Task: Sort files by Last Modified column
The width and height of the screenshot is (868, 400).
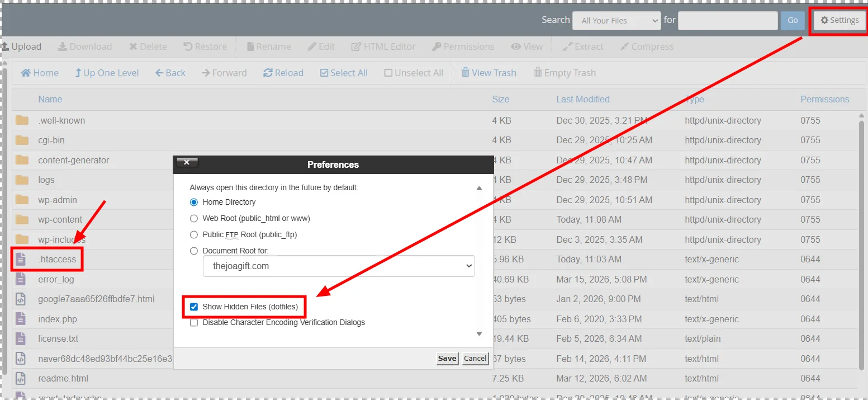Action: (582, 99)
